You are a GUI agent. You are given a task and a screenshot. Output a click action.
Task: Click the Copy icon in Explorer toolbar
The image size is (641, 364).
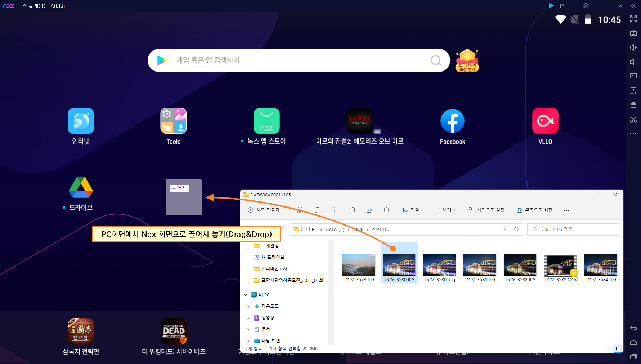pos(317,210)
